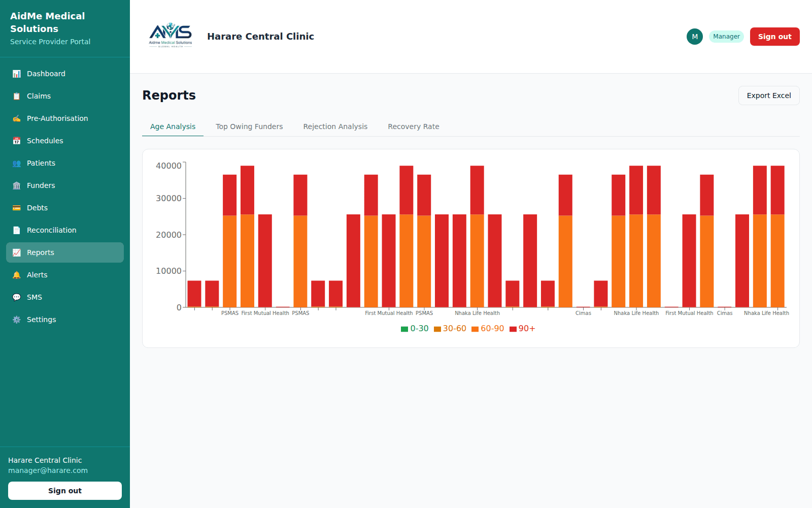Click the Dashboard chart icon in sidebar
Image resolution: width=812 pixels, height=508 pixels.
[x=17, y=74]
